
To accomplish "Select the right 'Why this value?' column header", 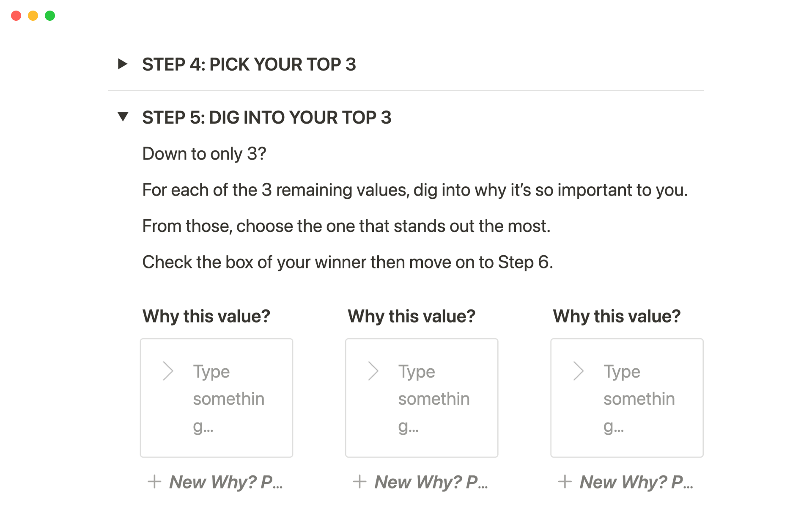I will click(x=617, y=316).
